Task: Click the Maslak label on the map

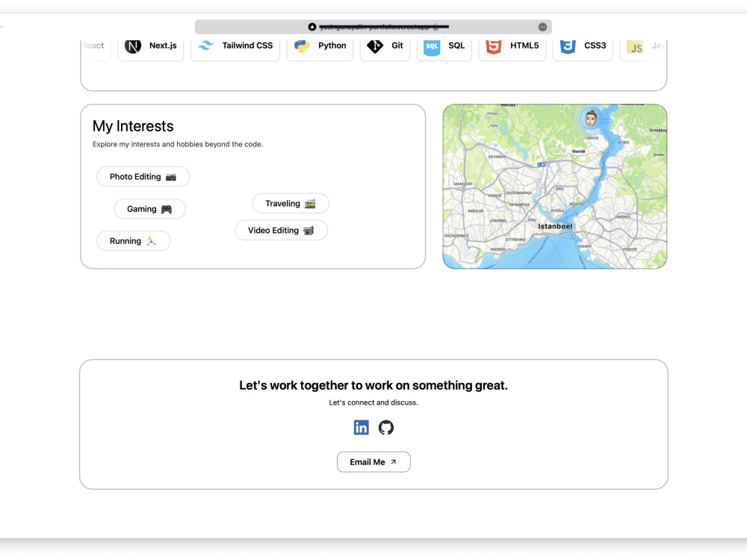Action: [579, 152]
